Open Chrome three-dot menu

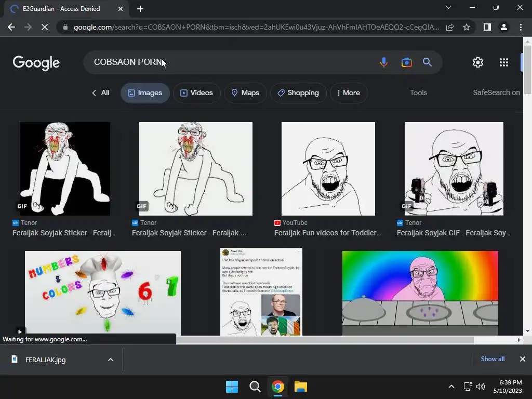point(521,27)
